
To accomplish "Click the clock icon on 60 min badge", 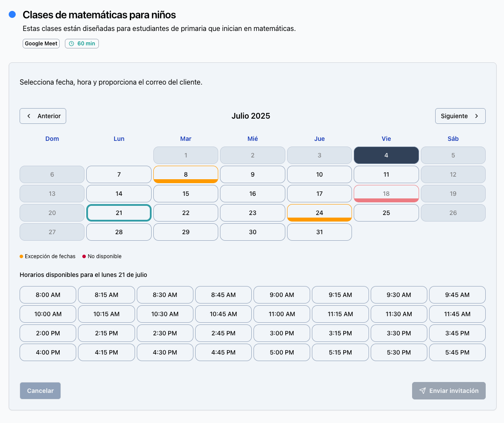I will pos(71,44).
